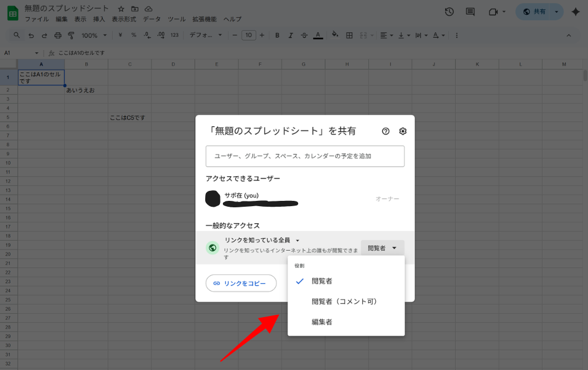The image size is (588, 370).
Task: Click the version history clock icon
Action: (449, 12)
